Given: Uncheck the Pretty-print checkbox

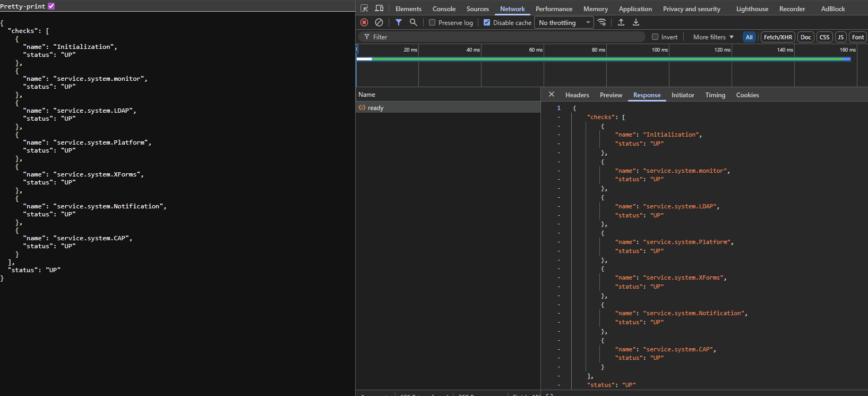Looking at the screenshot, I should (51, 6).
